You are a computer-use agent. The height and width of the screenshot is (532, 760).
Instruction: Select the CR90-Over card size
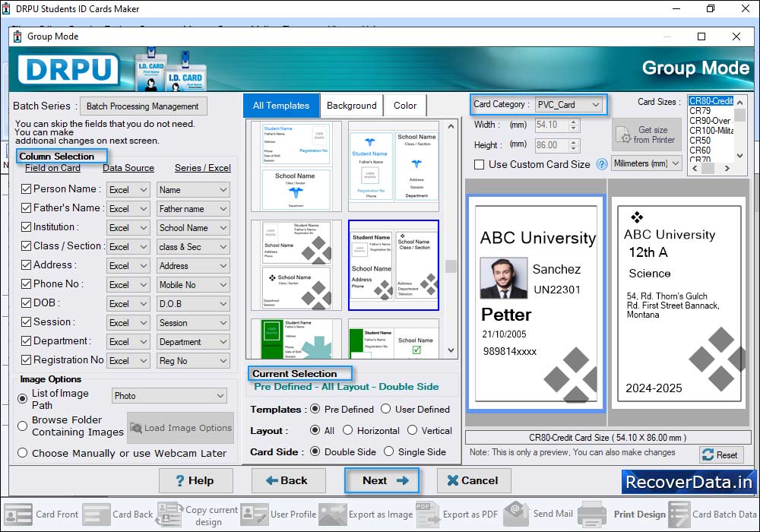710,121
